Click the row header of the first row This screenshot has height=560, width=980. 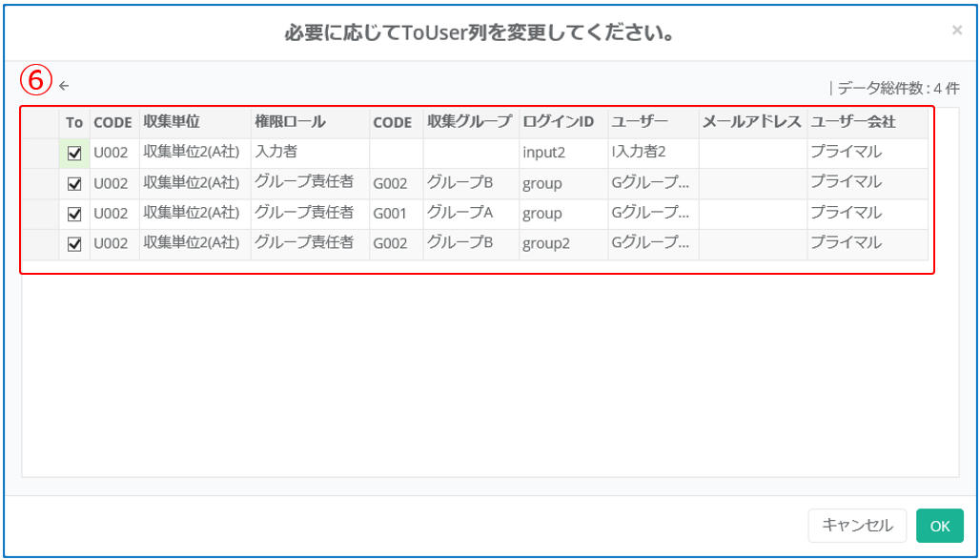tap(41, 153)
